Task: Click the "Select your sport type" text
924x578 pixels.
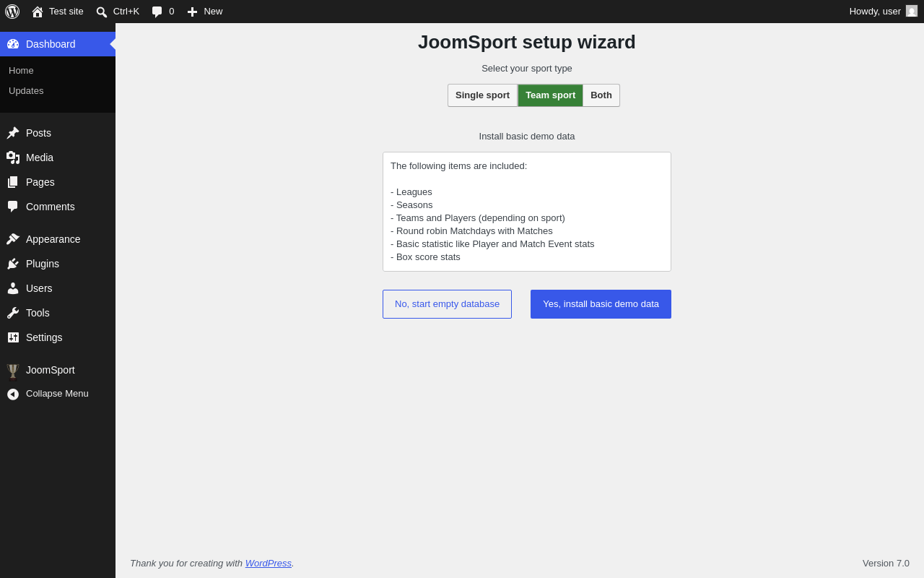Action: (x=527, y=69)
